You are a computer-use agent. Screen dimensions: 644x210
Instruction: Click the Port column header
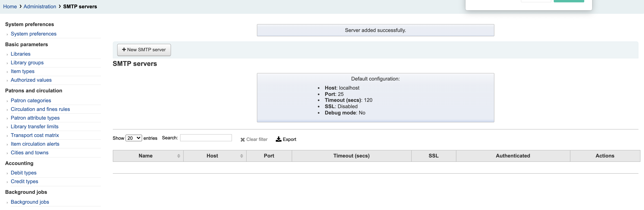[269, 156]
